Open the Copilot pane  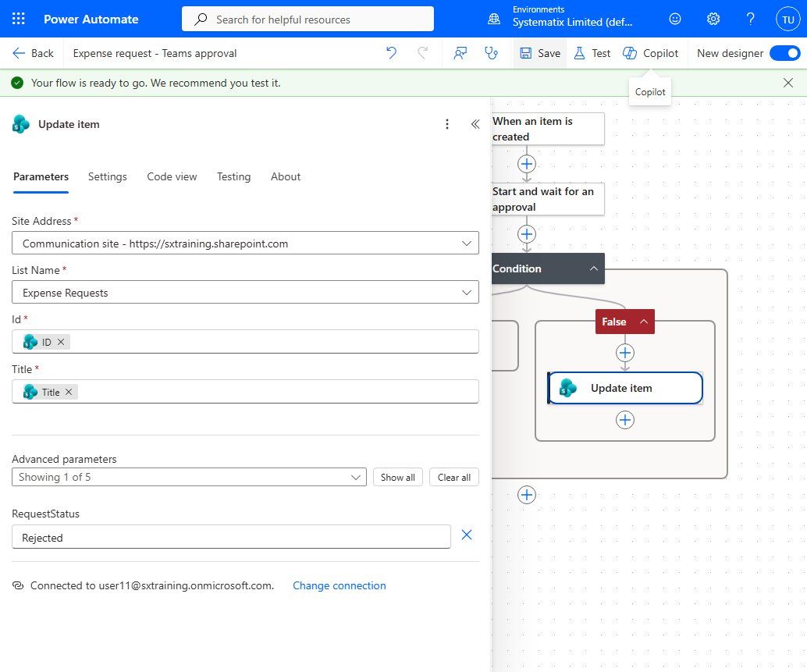(651, 53)
